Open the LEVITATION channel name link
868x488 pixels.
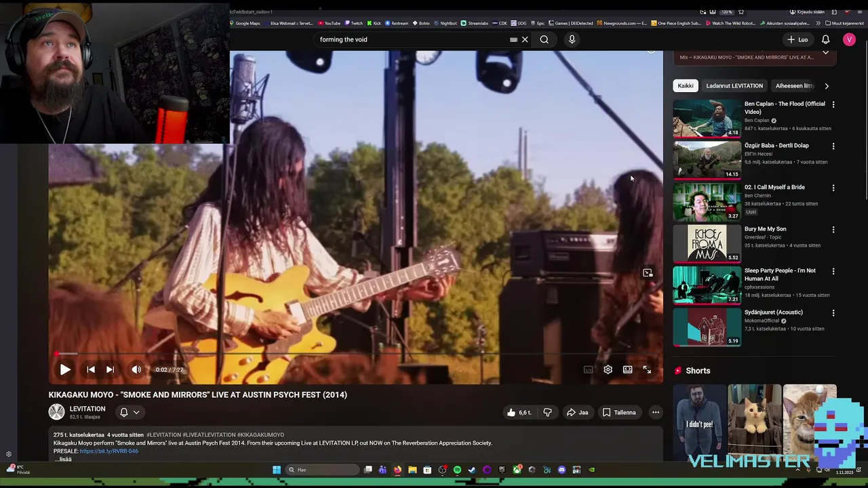click(x=87, y=409)
